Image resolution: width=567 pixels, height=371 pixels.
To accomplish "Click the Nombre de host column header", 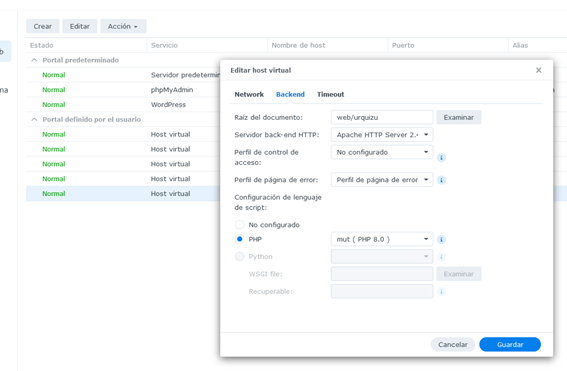I will (328, 45).
